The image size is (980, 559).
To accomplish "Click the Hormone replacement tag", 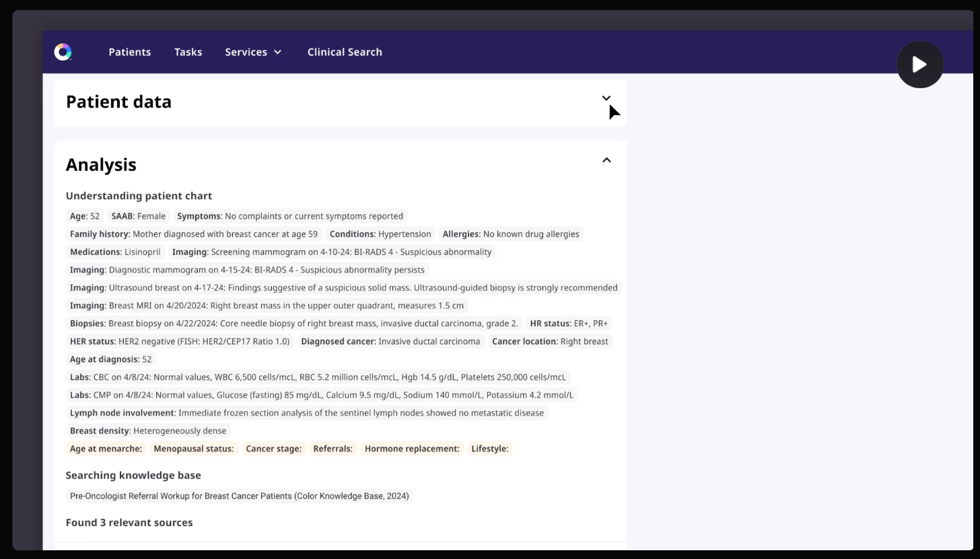I will 411,449.
